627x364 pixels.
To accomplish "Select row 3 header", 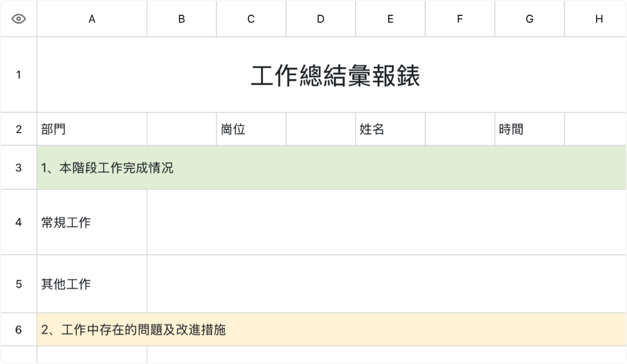I will 19,167.
